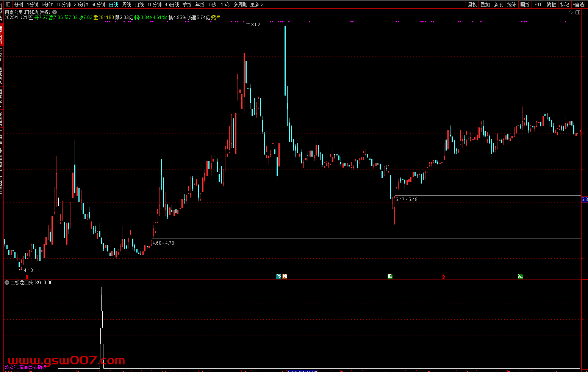Toggle the right side panel icon

click(x=578, y=13)
